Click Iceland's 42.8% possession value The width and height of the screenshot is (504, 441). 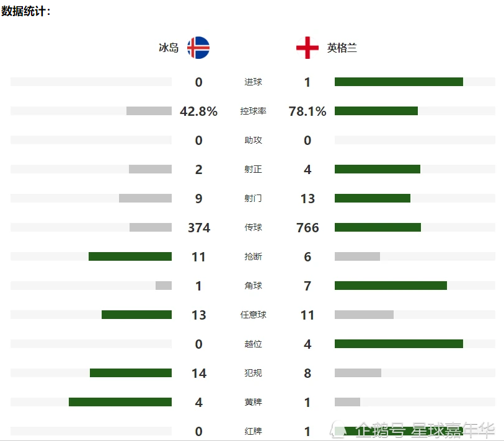point(198,111)
